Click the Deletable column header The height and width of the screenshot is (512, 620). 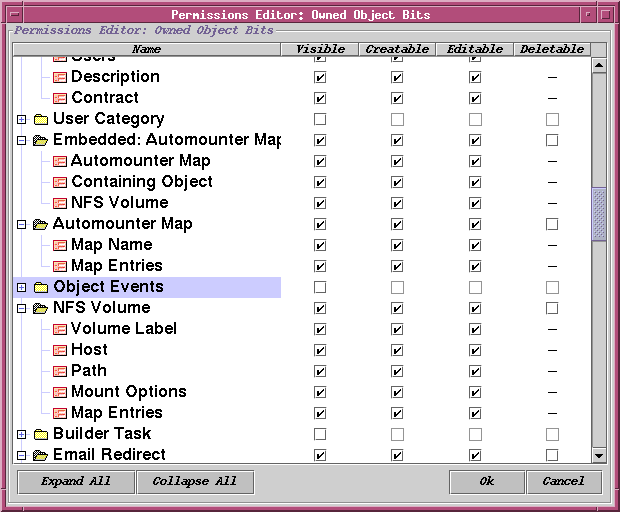(552, 49)
